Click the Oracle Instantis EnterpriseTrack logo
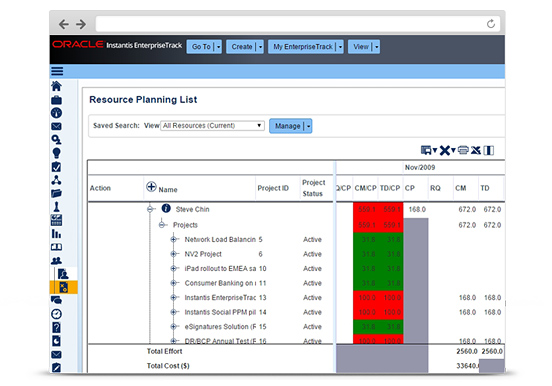 pyautogui.click(x=117, y=45)
